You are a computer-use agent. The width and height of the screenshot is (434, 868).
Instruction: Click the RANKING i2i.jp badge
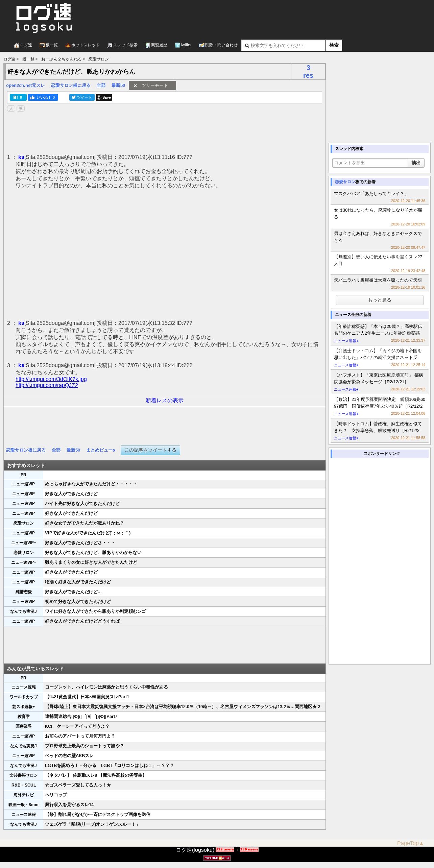[x=217, y=858]
